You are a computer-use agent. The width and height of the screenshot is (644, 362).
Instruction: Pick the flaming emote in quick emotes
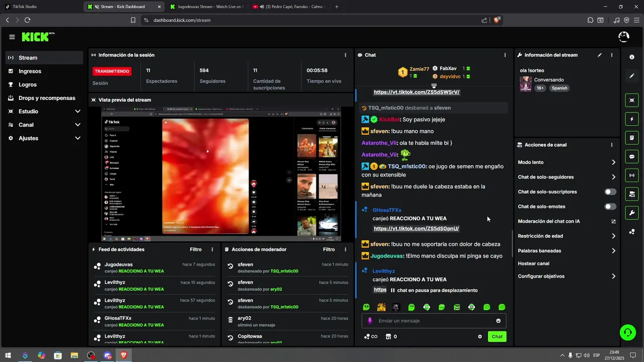tap(381, 307)
